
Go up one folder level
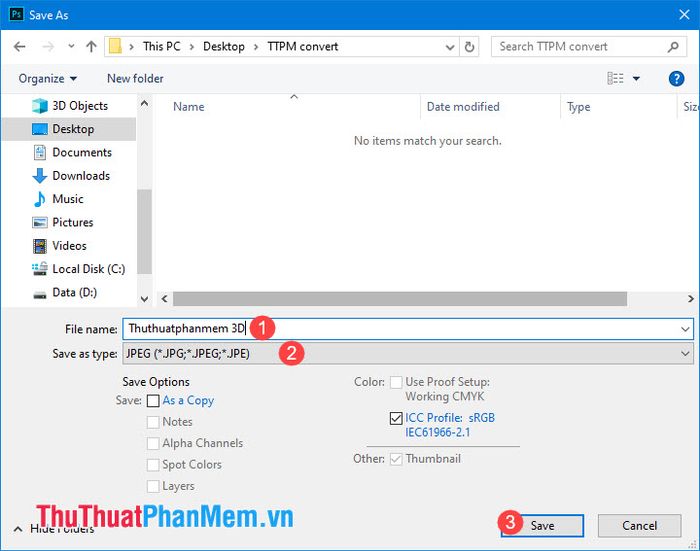click(91, 46)
